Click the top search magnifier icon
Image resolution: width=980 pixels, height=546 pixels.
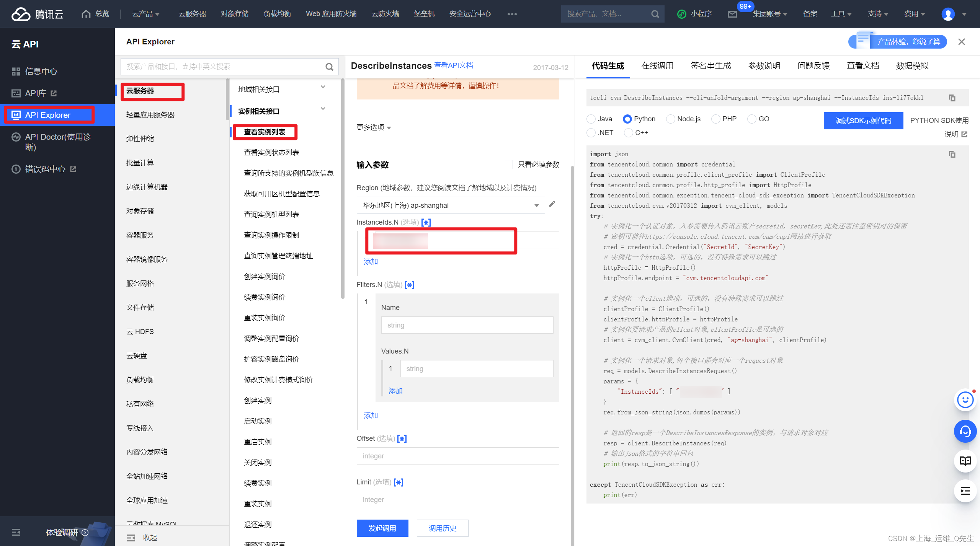[x=655, y=14]
